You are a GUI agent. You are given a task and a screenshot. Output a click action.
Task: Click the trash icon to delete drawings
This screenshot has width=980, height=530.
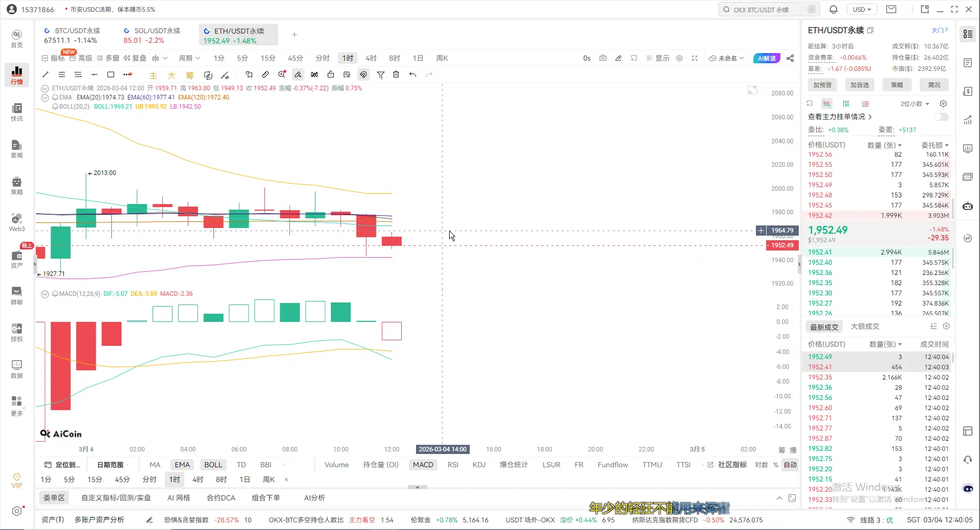[x=396, y=74]
